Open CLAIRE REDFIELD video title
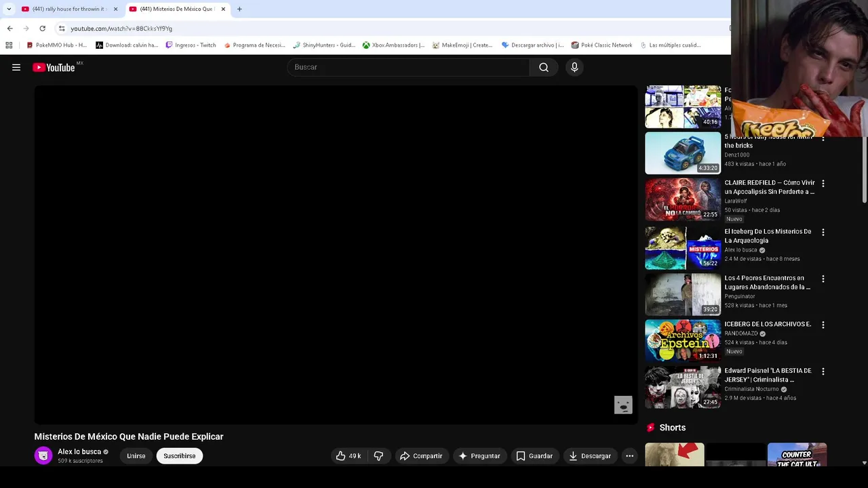This screenshot has height=488, width=868. [x=770, y=187]
